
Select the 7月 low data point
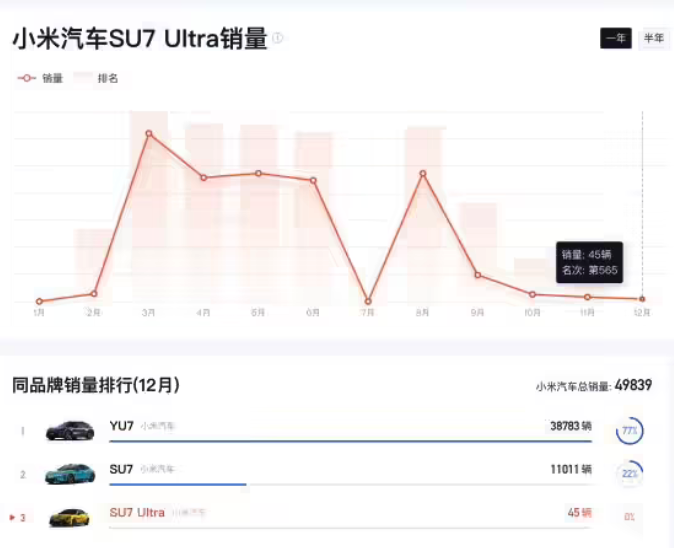coord(368,301)
